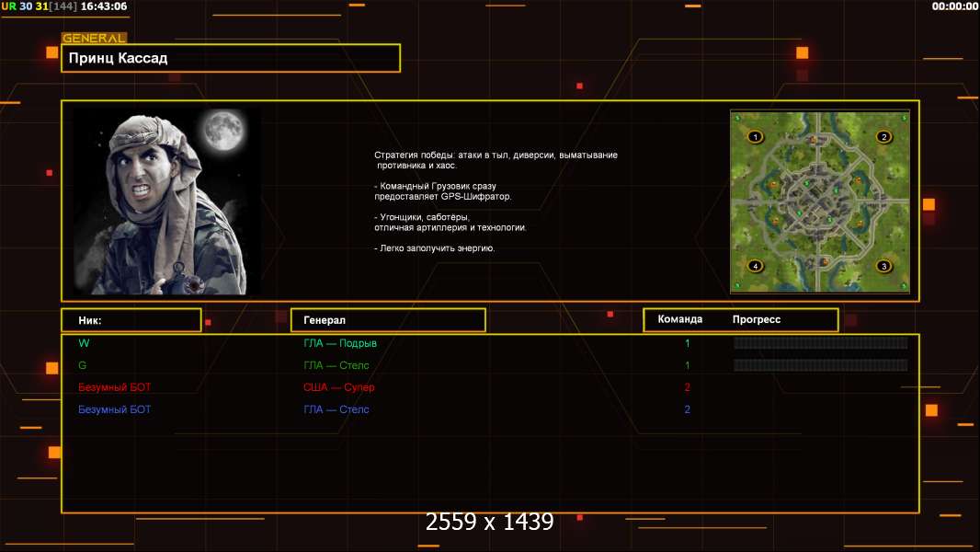Click the Легко заполучить энергию line
Viewport: 980px width, 552px height.
[x=435, y=248]
